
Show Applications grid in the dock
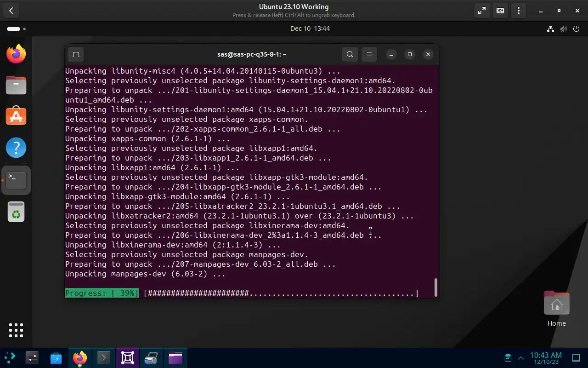coord(16,330)
